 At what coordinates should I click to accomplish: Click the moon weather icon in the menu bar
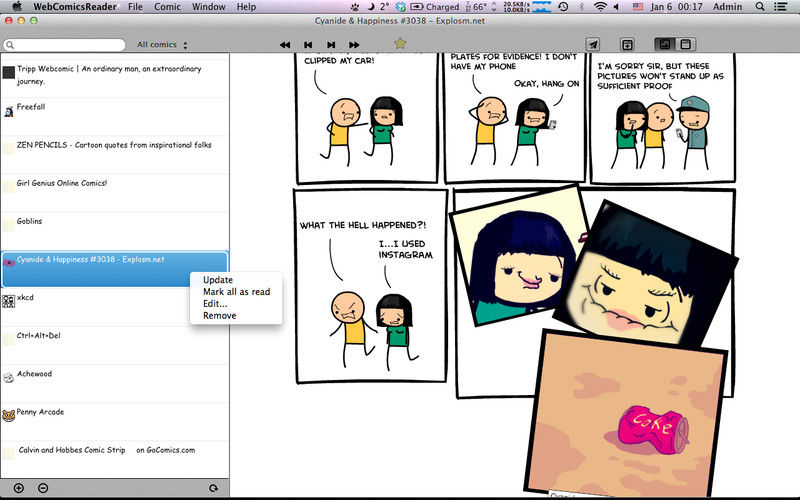coord(371,7)
